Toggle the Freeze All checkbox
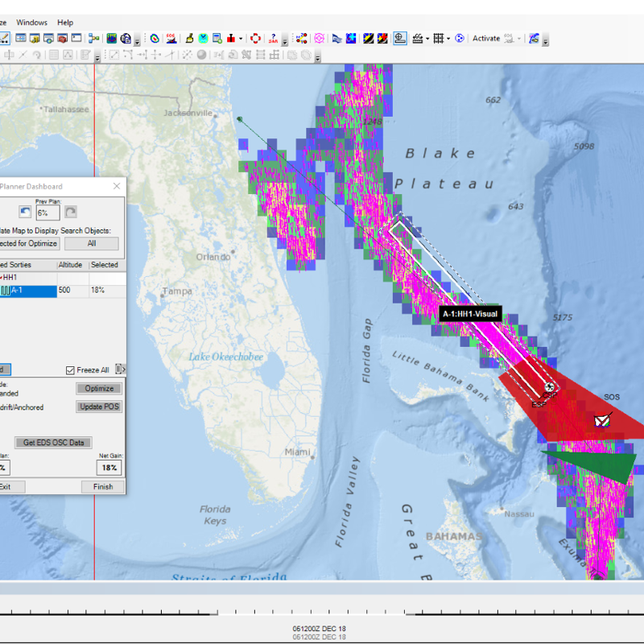The width and height of the screenshot is (644, 644). (x=71, y=370)
